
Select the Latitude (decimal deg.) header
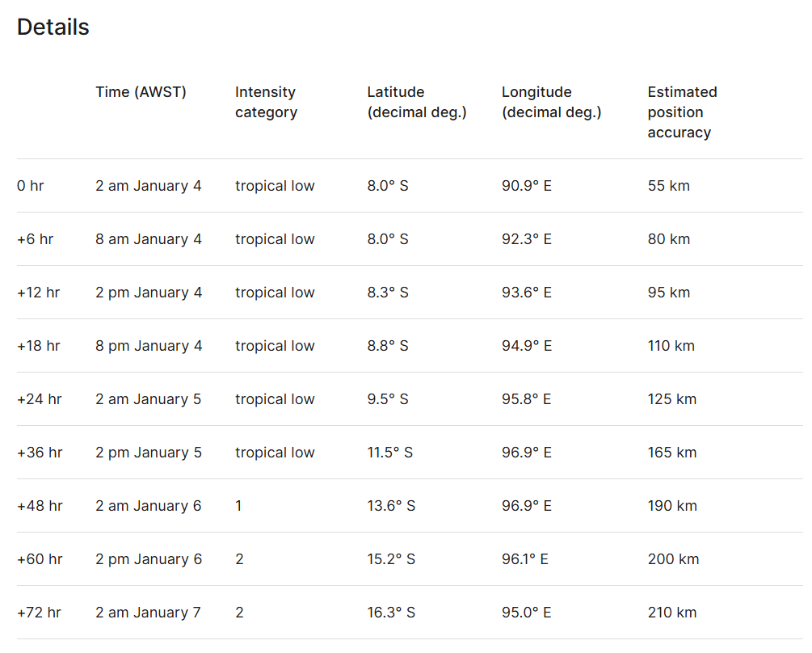(417, 103)
